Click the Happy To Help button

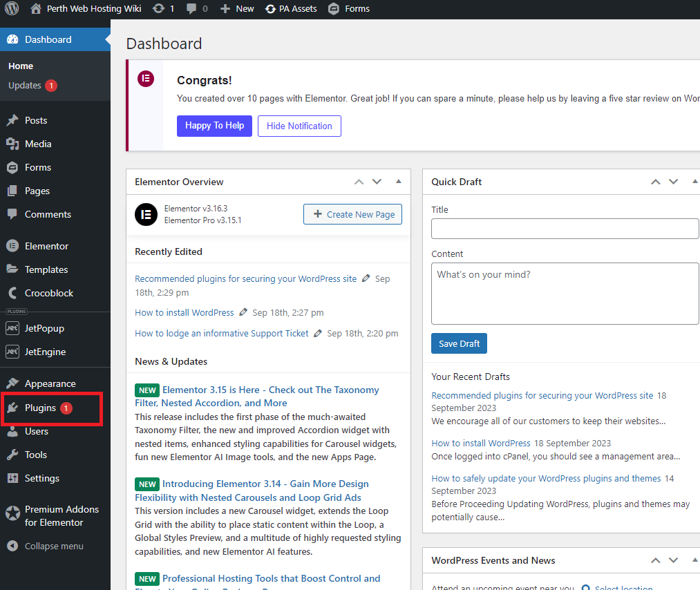click(x=214, y=126)
